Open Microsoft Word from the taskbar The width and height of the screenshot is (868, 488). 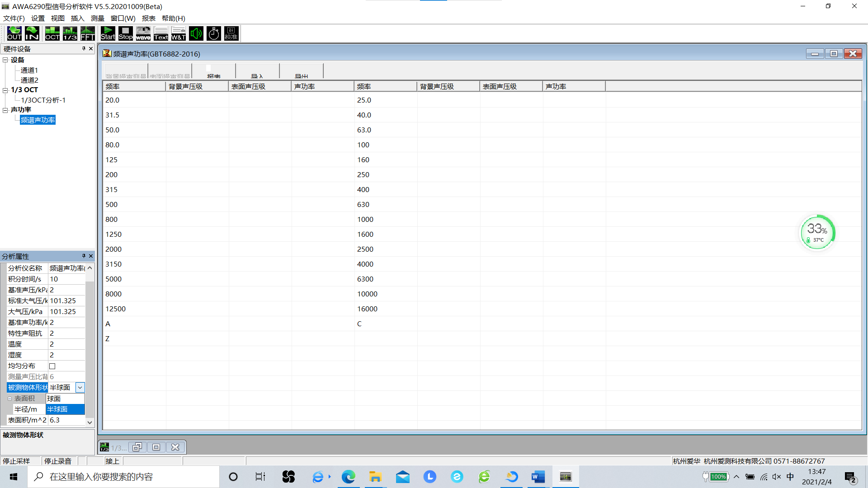click(x=538, y=477)
